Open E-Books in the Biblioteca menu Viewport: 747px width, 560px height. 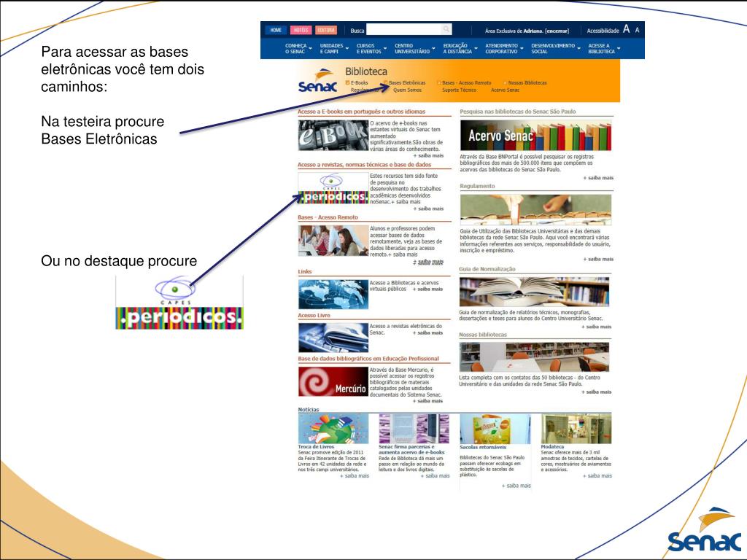[x=359, y=83]
